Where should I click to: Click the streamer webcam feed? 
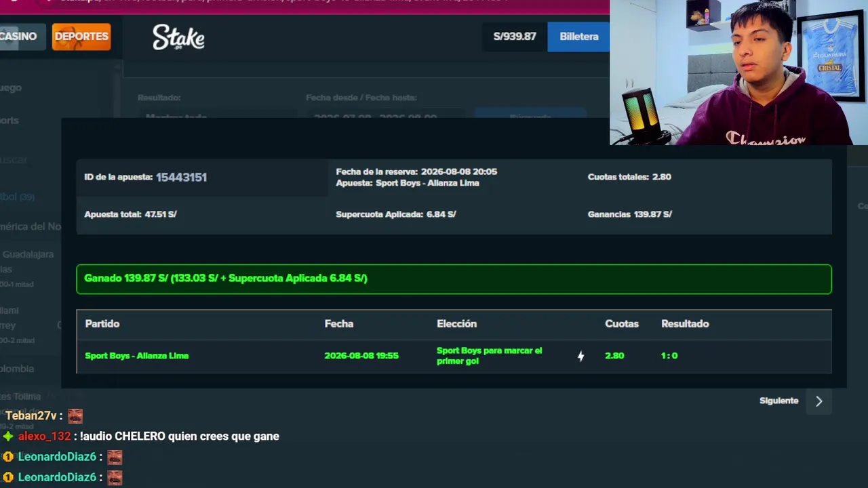[x=738, y=73]
